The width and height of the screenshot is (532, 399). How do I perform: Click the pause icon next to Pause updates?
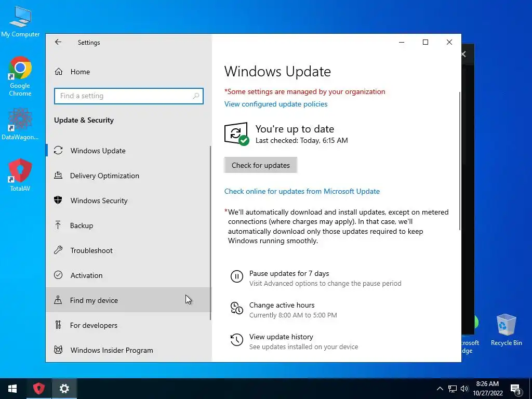pos(237,276)
